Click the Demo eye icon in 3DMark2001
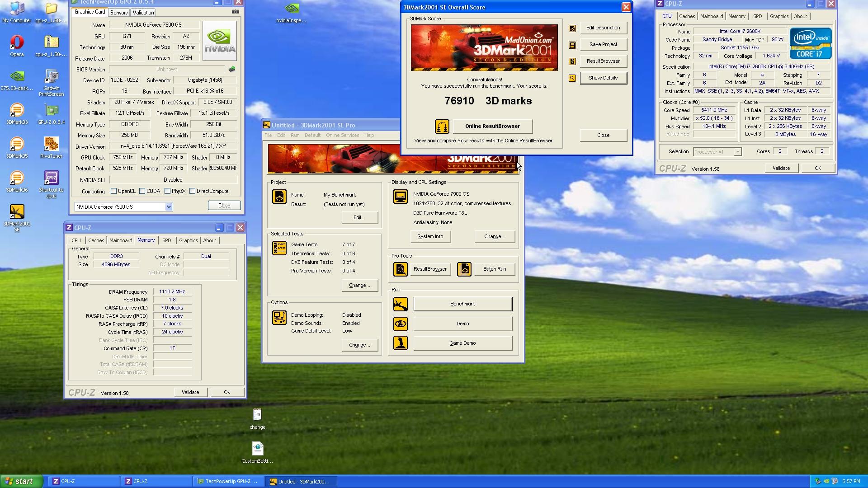Image resolution: width=868 pixels, height=488 pixels. 400,324
